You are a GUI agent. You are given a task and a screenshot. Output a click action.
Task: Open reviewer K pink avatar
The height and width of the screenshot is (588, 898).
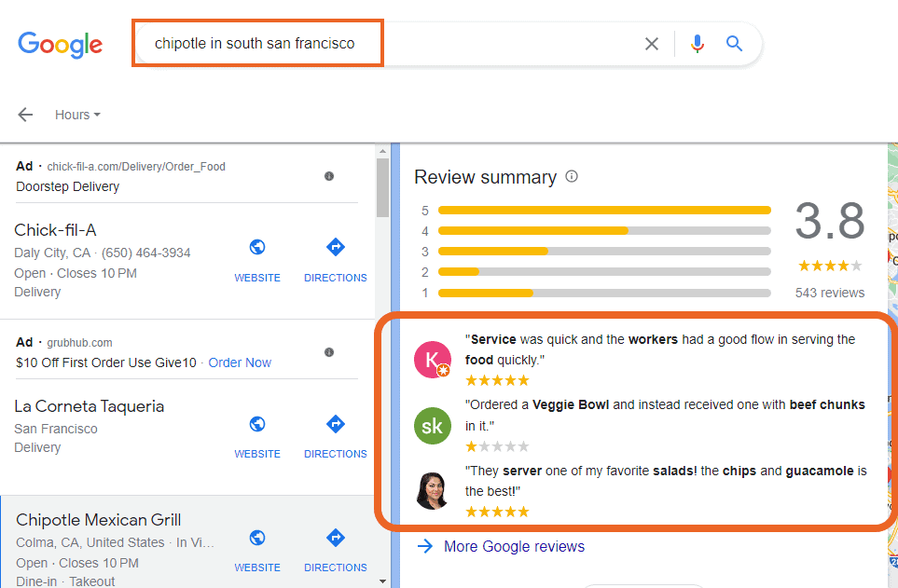click(433, 360)
